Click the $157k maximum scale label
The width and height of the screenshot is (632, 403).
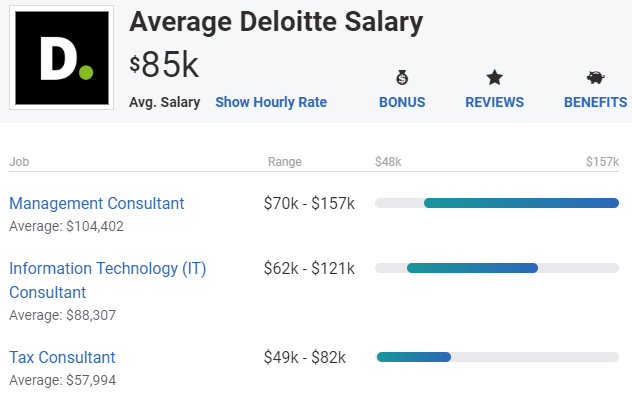point(602,162)
